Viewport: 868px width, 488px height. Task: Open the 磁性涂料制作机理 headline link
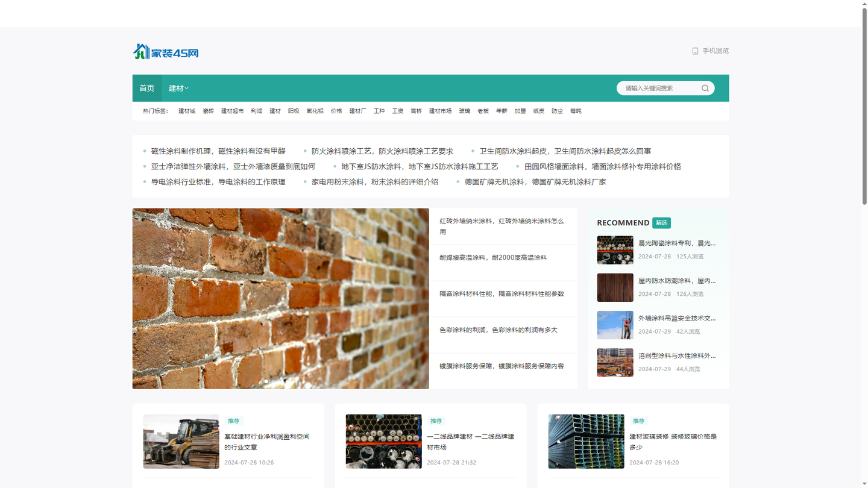coord(218,151)
